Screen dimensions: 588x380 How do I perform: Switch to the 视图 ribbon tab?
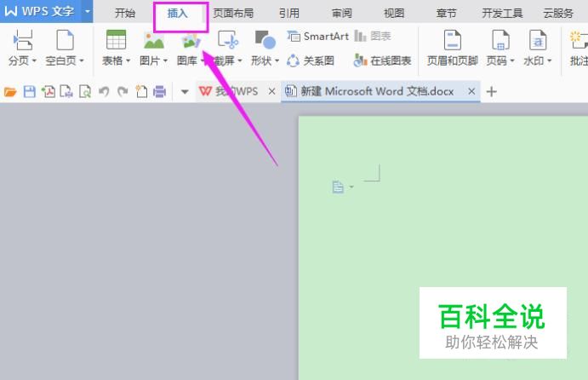click(394, 13)
